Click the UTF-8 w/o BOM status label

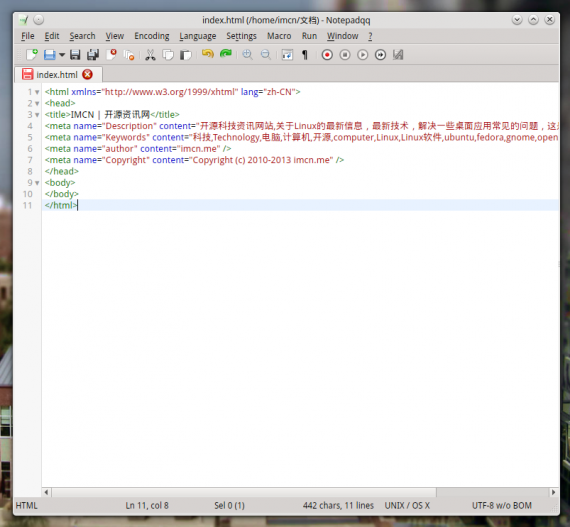point(502,506)
